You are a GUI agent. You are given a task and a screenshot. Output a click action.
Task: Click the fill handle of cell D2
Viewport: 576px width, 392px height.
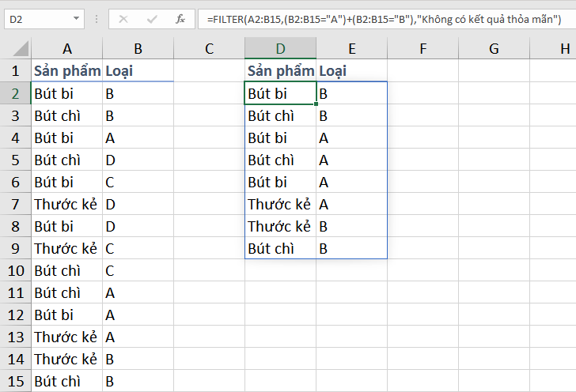coord(316,104)
